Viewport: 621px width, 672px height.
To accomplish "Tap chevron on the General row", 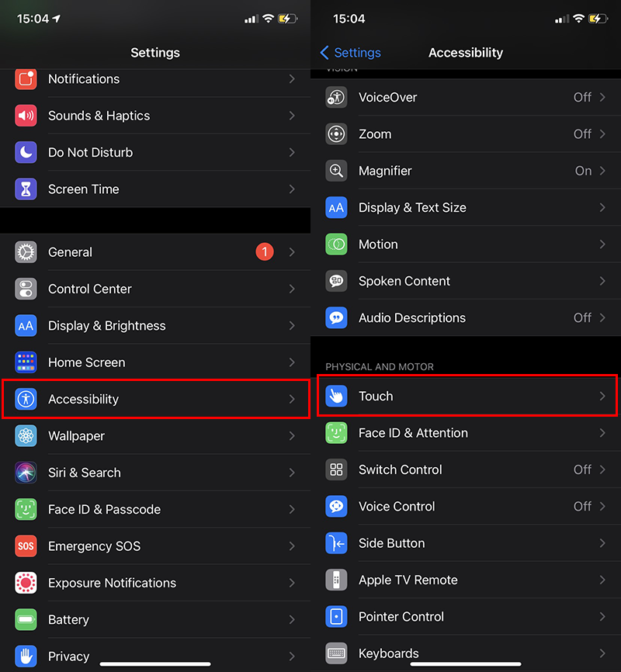I will pos(292,252).
